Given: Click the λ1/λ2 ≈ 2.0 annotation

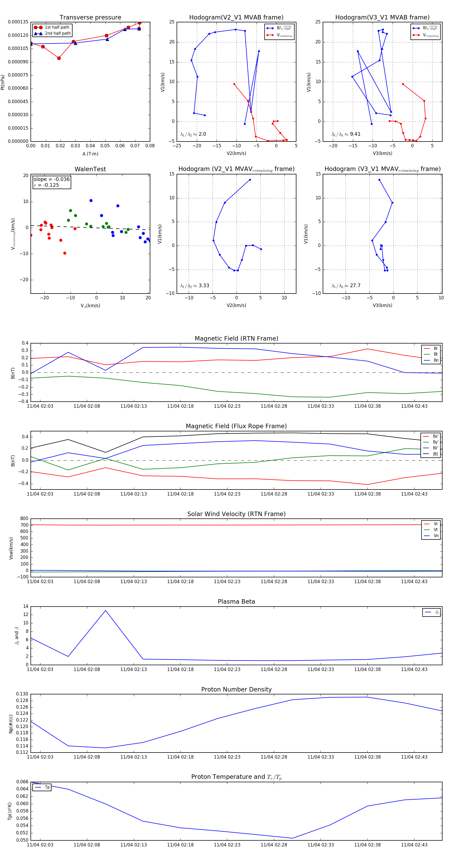Looking at the screenshot, I should (193, 134).
